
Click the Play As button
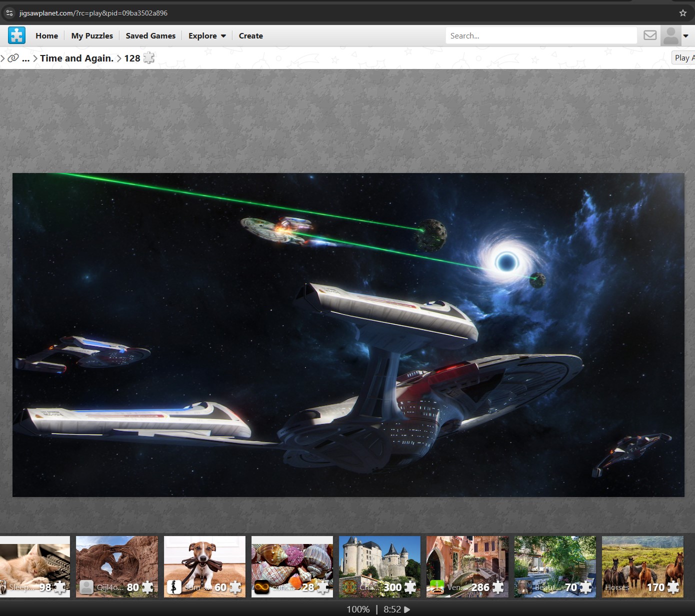(683, 58)
